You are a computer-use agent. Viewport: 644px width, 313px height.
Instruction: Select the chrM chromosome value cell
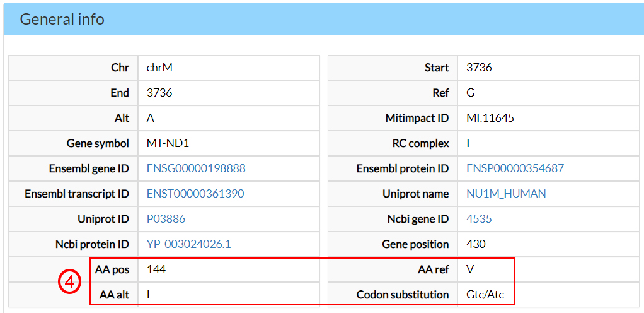(159, 68)
